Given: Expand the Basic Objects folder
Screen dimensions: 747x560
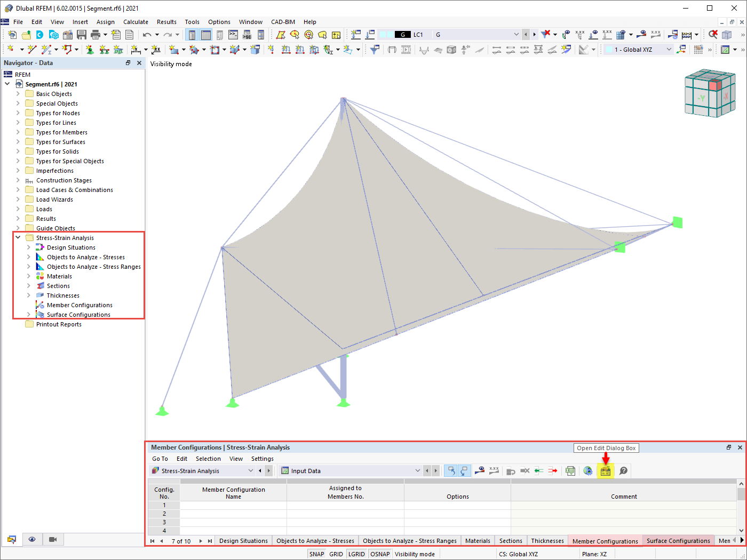Looking at the screenshot, I should point(18,94).
